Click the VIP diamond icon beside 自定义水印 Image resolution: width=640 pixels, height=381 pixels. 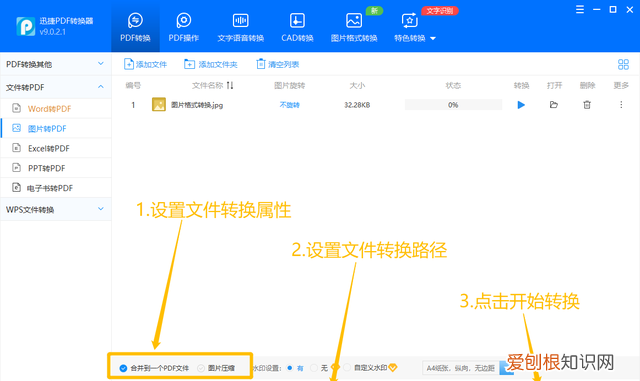(x=393, y=368)
